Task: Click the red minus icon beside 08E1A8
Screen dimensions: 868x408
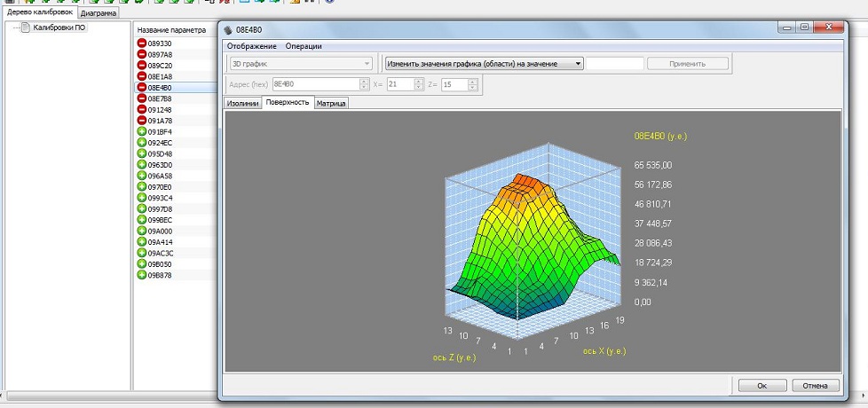Action: point(142,76)
